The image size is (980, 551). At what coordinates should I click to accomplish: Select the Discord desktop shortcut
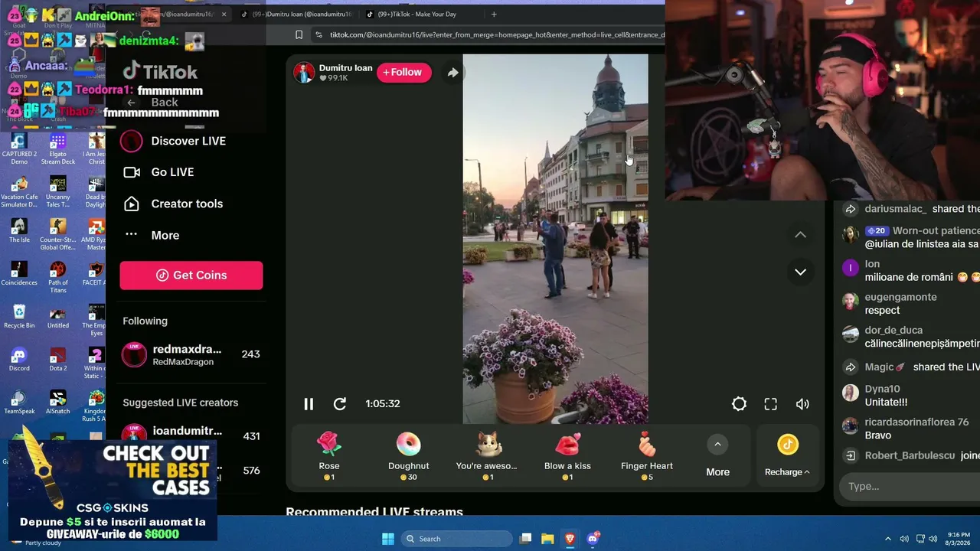pyautogui.click(x=19, y=360)
